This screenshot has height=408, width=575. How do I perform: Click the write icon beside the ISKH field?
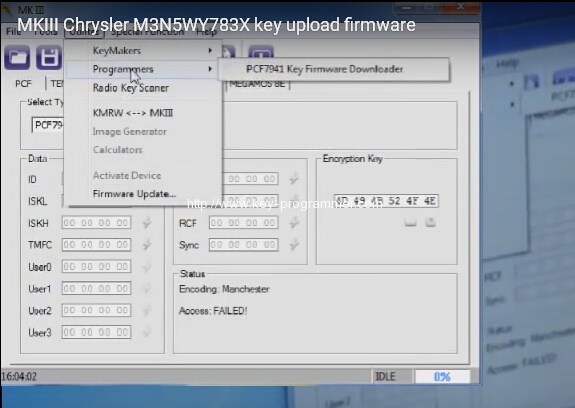[x=147, y=223]
